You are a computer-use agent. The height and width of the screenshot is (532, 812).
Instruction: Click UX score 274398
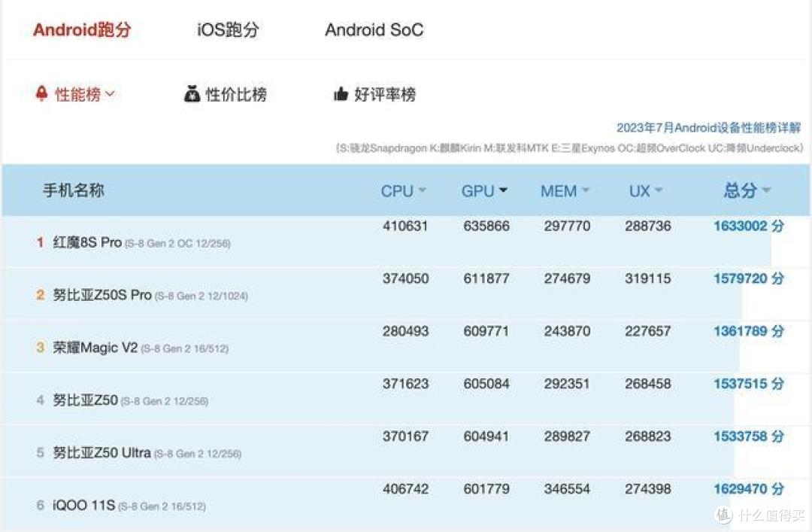tap(648, 489)
